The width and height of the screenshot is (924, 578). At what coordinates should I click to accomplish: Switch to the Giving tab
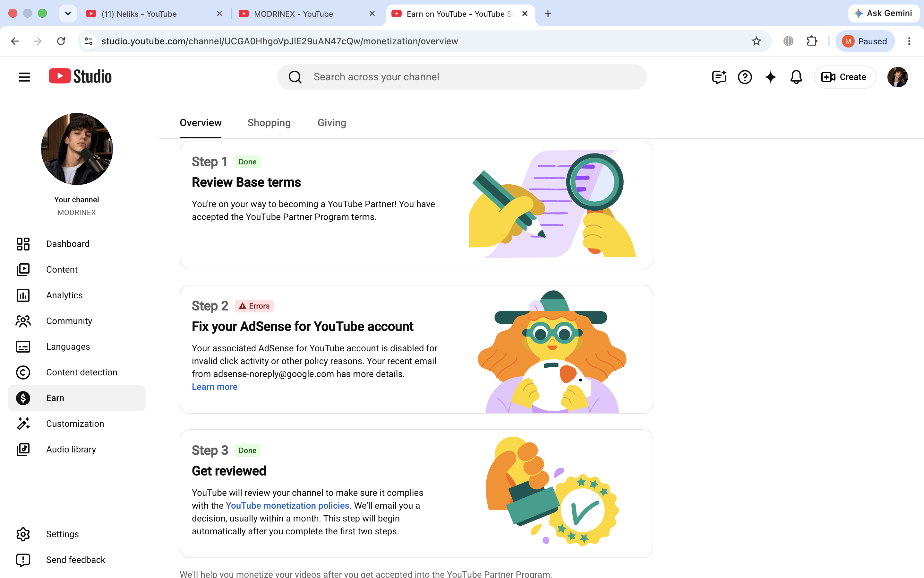(x=332, y=123)
